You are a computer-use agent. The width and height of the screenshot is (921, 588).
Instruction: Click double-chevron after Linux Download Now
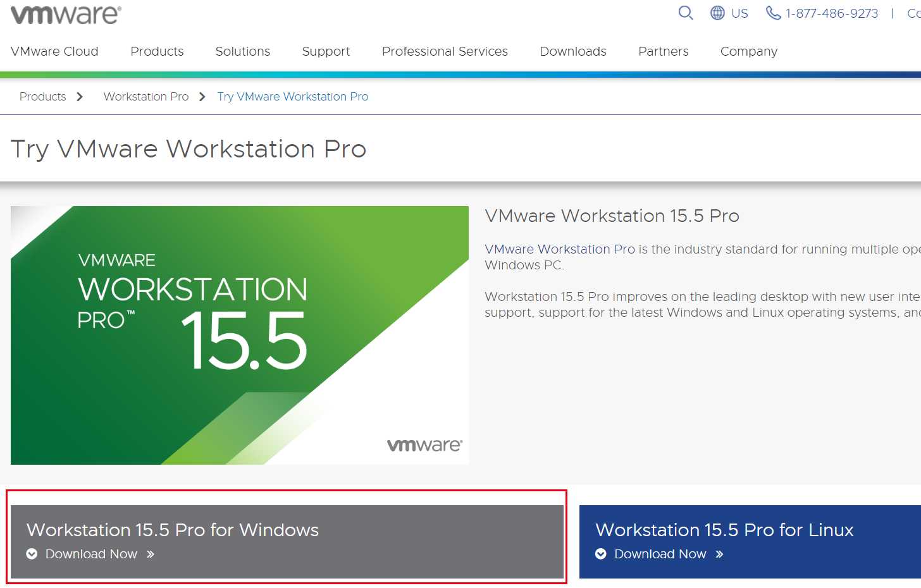click(x=719, y=554)
